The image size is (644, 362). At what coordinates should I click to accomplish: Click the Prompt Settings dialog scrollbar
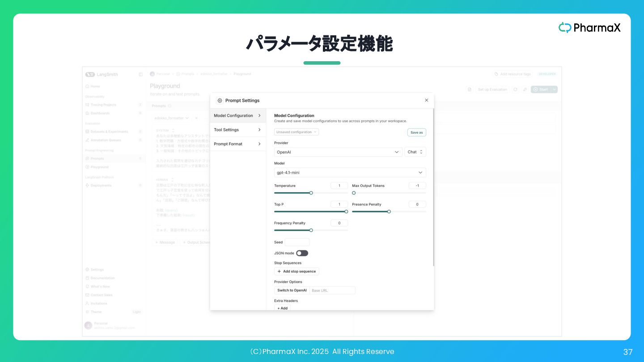[433, 188]
